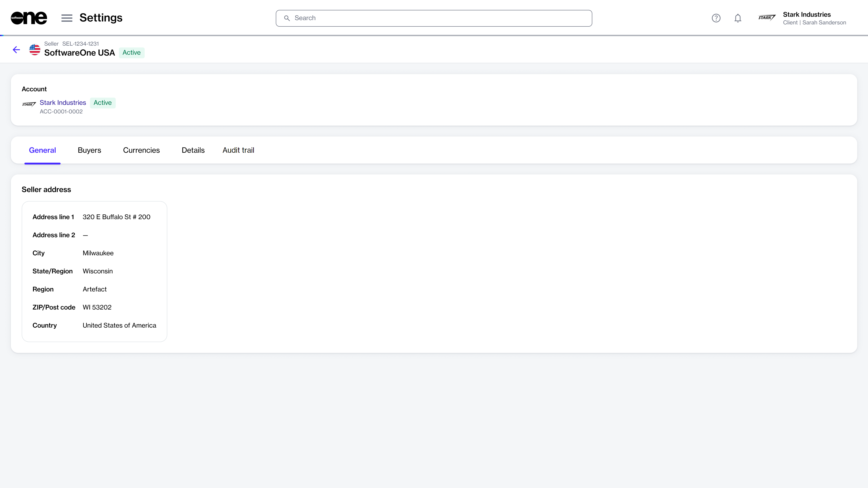The width and height of the screenshot is (868, 488).
Task: Click the seller ID SEL-1234-1231
Action: [x=80, y=44]
